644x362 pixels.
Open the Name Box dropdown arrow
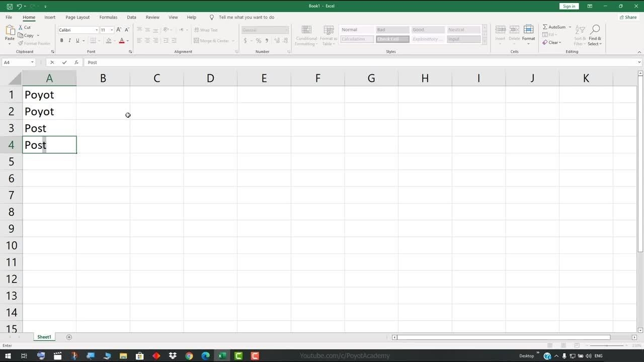(x=32, y=62)
